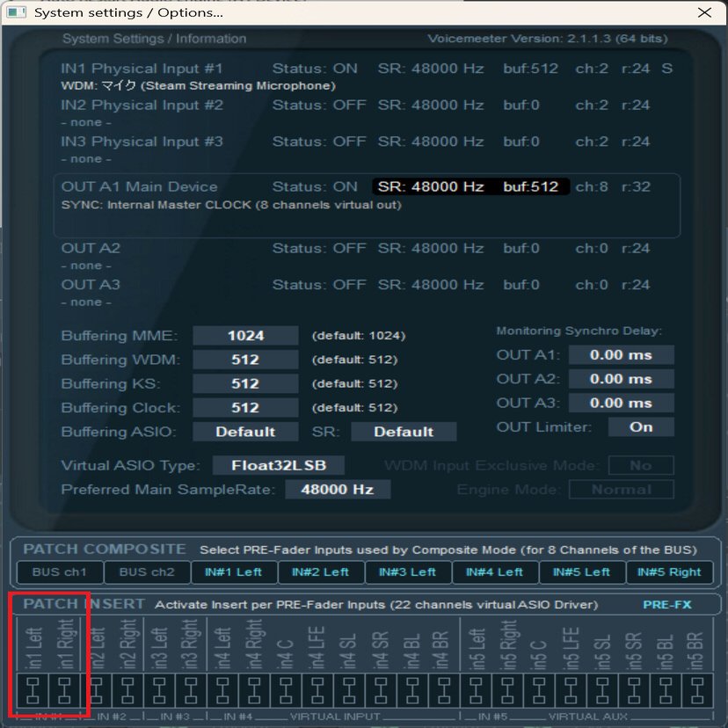Image resolution: width=728 pixels, height=728 pixels.
Task: Click IN2 Physical Input #2 row
Action: 355,106
